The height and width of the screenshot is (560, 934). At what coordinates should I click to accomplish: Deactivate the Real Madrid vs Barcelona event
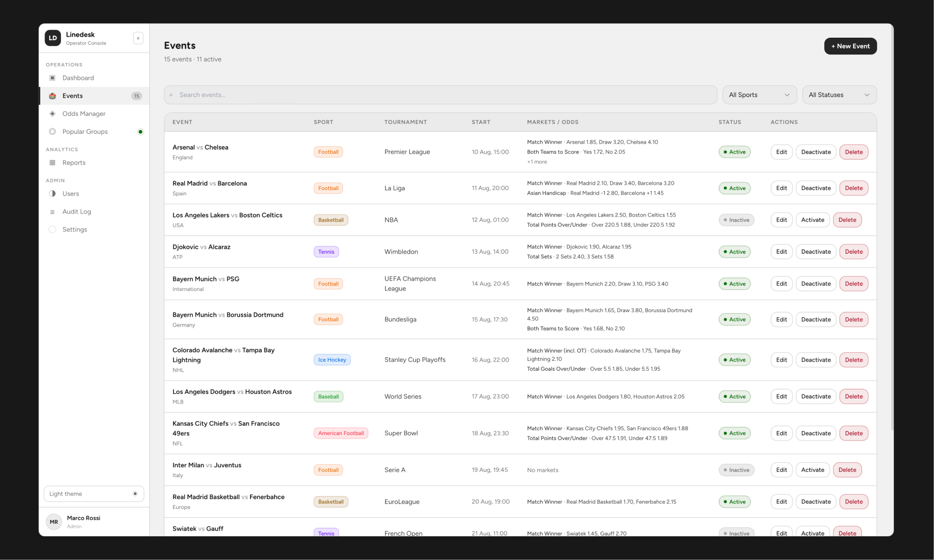pos(815,188)
